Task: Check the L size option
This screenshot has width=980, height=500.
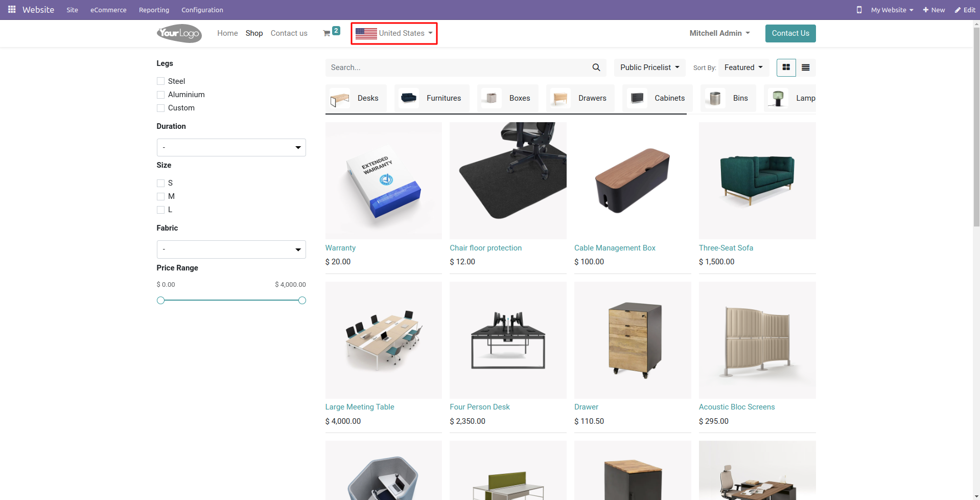Action: point(160,210)
